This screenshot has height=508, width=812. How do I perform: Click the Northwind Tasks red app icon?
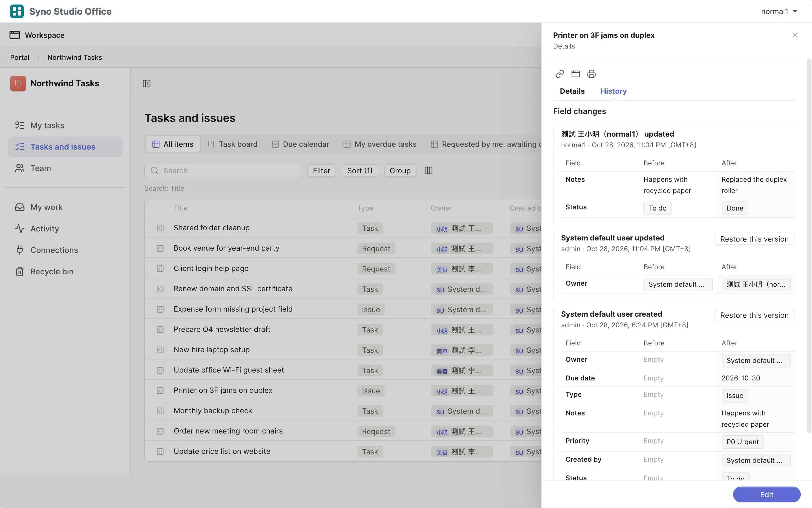(x=18, y=83)
